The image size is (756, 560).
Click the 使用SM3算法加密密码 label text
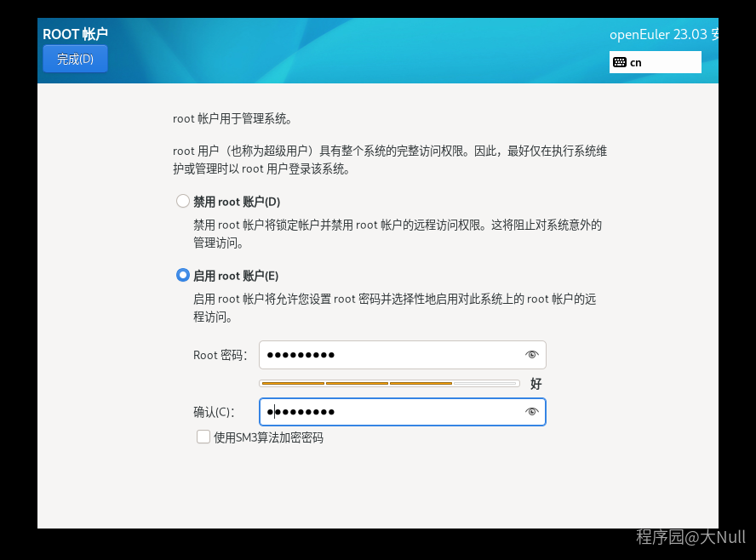(x=268, y=437)
